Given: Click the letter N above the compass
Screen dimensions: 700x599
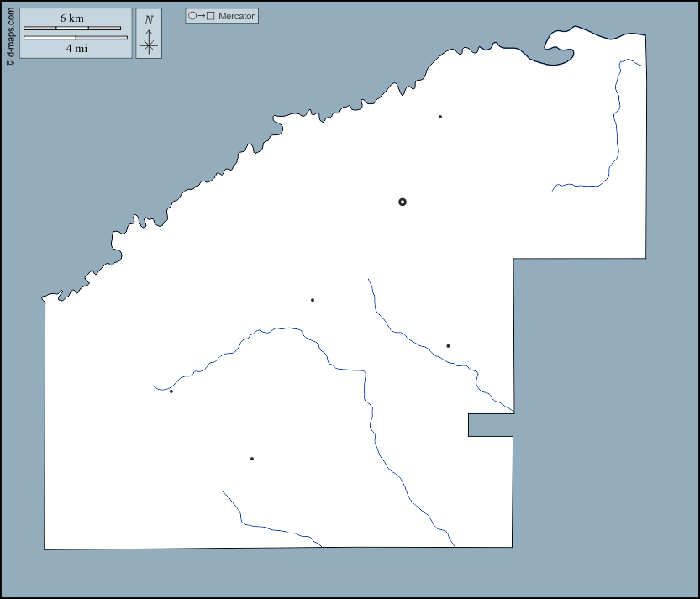Looking at the screenshot, I should [149, 20].
